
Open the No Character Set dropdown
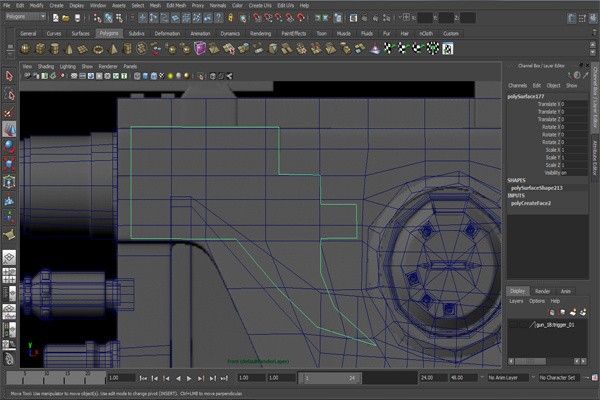tap(559, 377)
